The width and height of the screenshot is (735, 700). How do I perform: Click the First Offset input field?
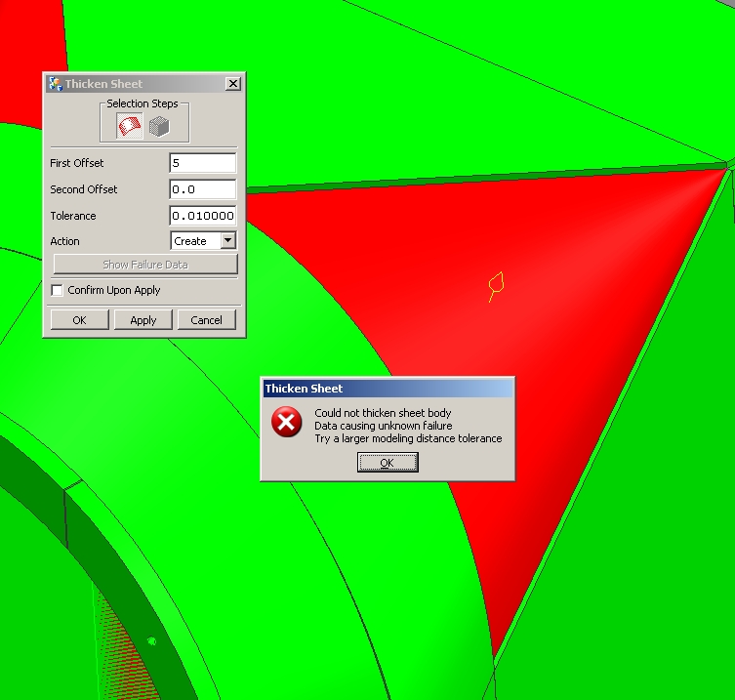pos(202,163)
